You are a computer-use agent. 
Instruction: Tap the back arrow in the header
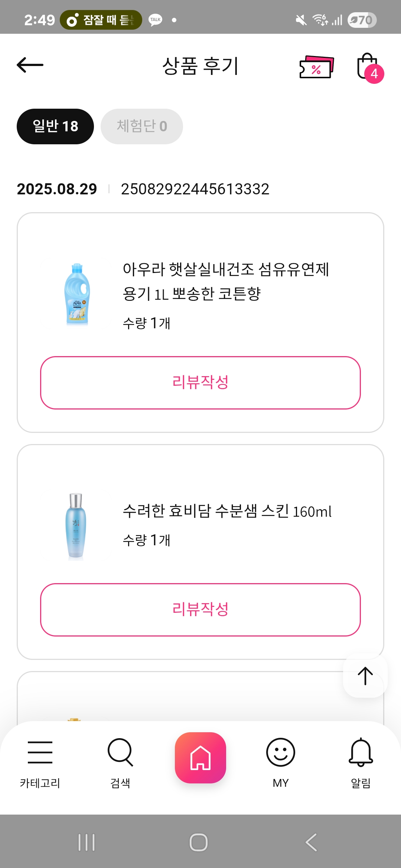(30, 65)
